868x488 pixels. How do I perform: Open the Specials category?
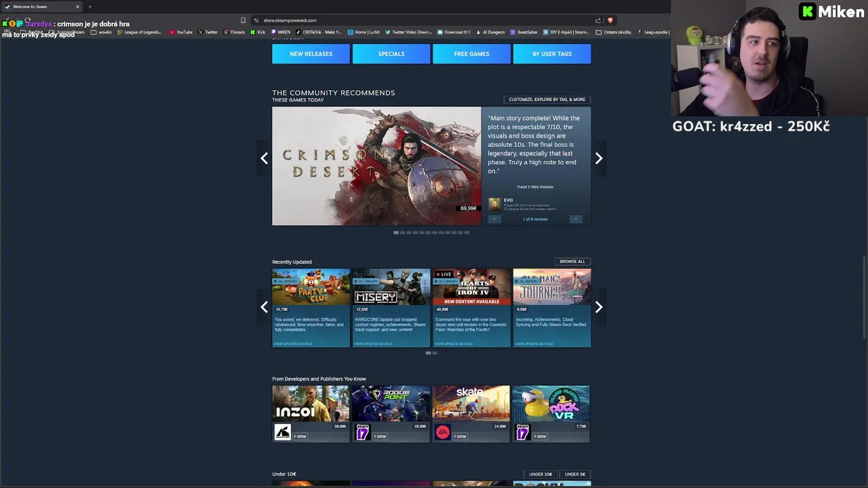pos(391,54)
